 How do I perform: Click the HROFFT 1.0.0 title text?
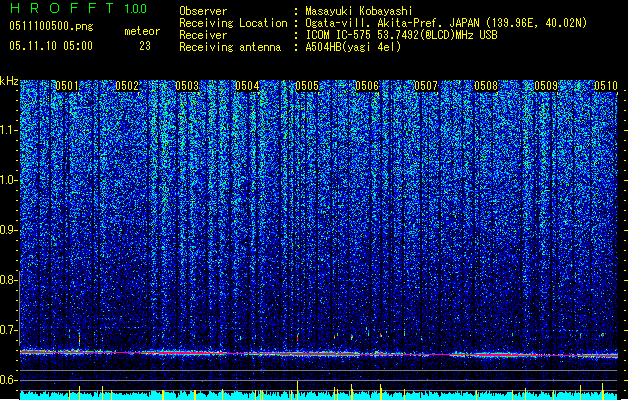point(79,8)
